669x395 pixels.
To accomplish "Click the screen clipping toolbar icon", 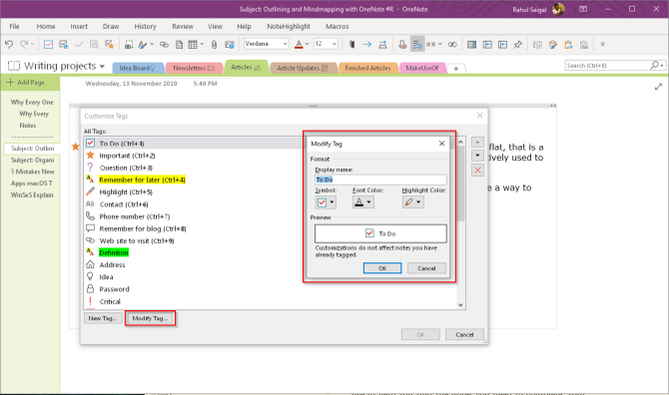I will (128, 44).
